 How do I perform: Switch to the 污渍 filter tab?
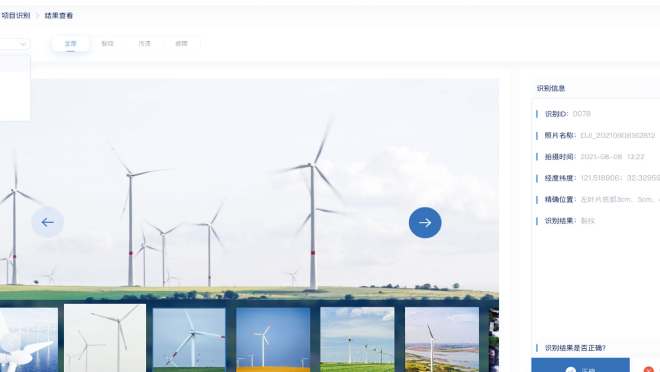coord(144,43)
